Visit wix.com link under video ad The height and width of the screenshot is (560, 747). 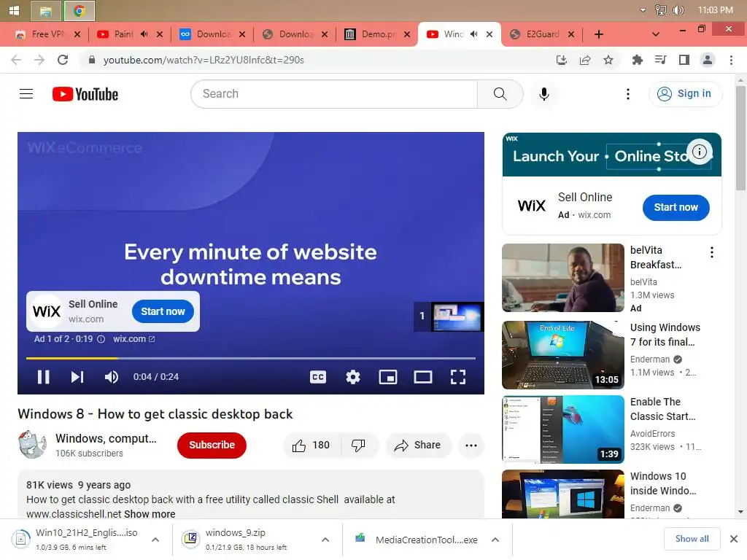point(134,339)
